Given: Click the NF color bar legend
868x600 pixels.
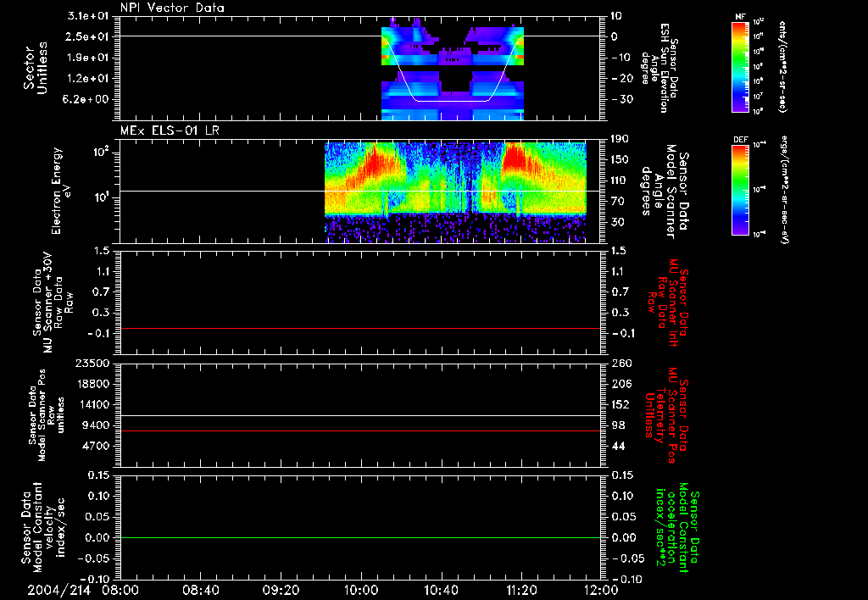Looking at the screenshot, I should pyautogui.click(x=740, y=66).
